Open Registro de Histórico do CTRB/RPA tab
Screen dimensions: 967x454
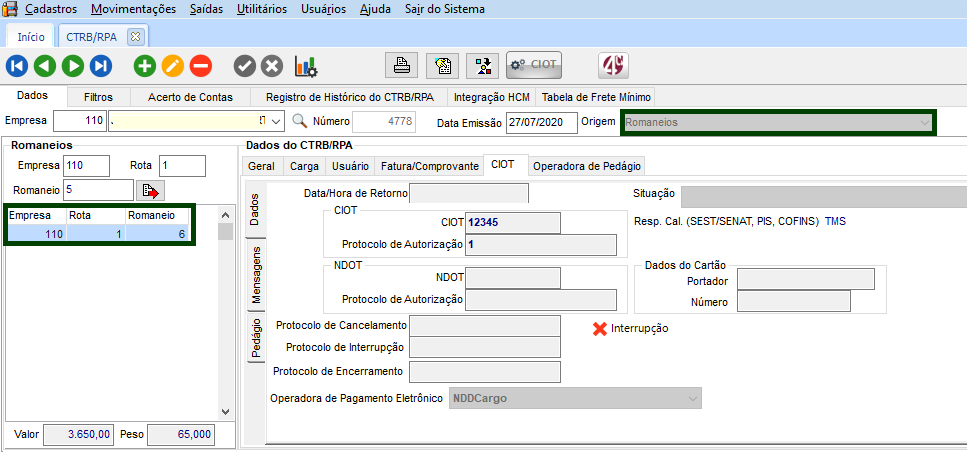pos(350,97)
